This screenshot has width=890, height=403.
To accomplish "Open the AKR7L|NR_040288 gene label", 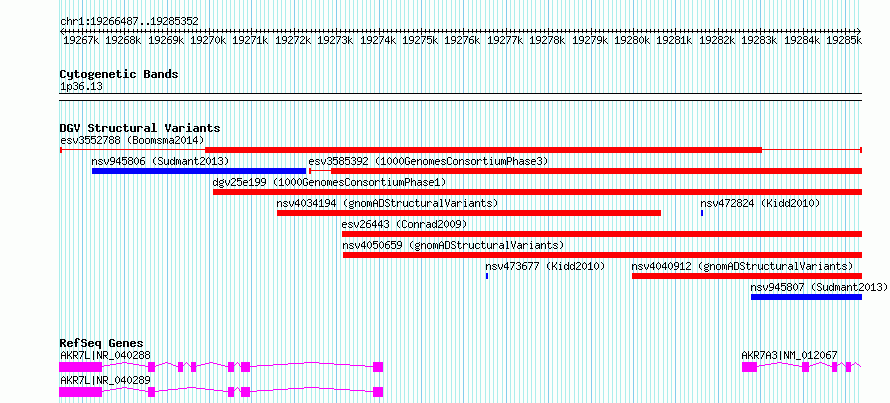I will click(106, 355).
